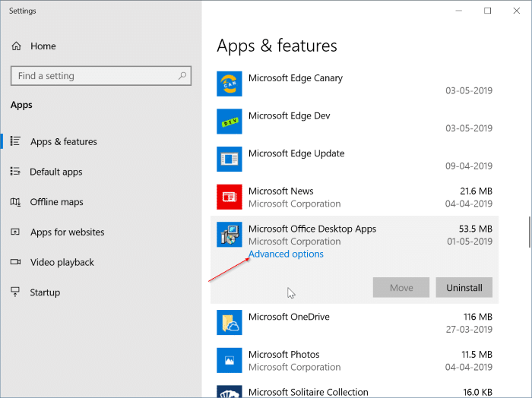This screenshot has height=398, width=532.
Task: Select the Microsoft Edge Dev app icon
Action: tap(230, 122)
